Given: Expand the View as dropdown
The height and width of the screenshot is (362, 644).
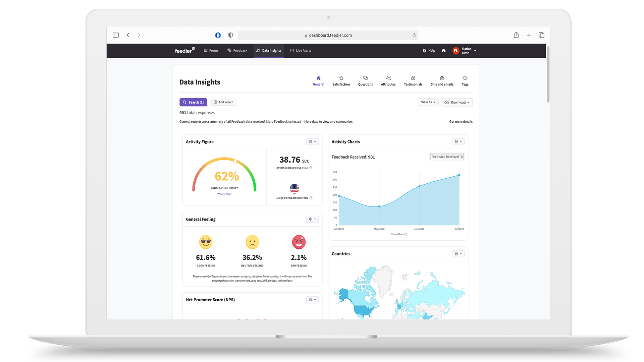Looking at the screenshot, I should pyautogui.click(x=428, y=102).
